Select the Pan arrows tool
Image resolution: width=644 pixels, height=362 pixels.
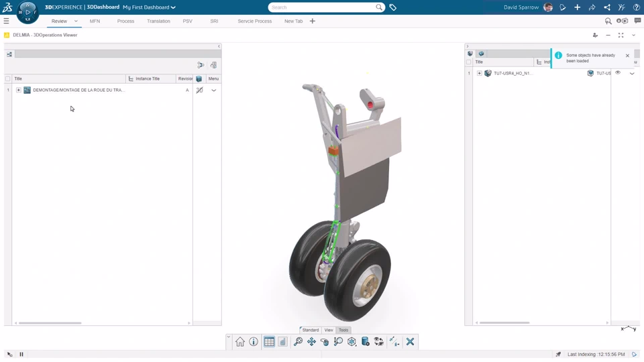click(x=311, y=341)
